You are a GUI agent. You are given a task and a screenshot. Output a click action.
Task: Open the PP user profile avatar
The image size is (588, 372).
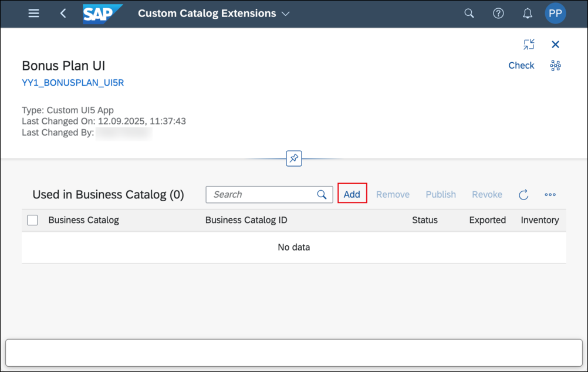555,13
